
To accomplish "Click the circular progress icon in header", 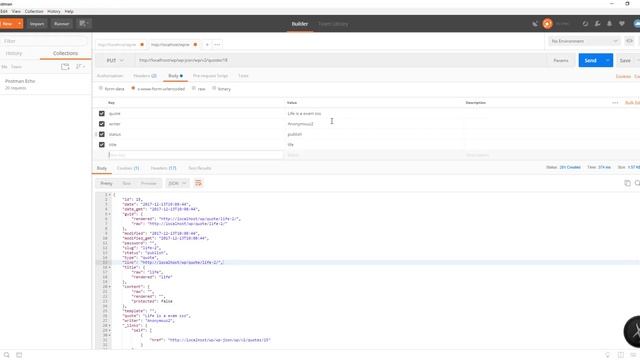I will (585, 24).
